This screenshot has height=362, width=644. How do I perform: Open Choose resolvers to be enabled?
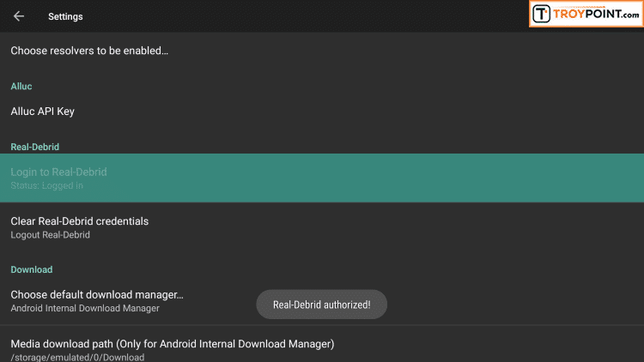click(322, 51)
